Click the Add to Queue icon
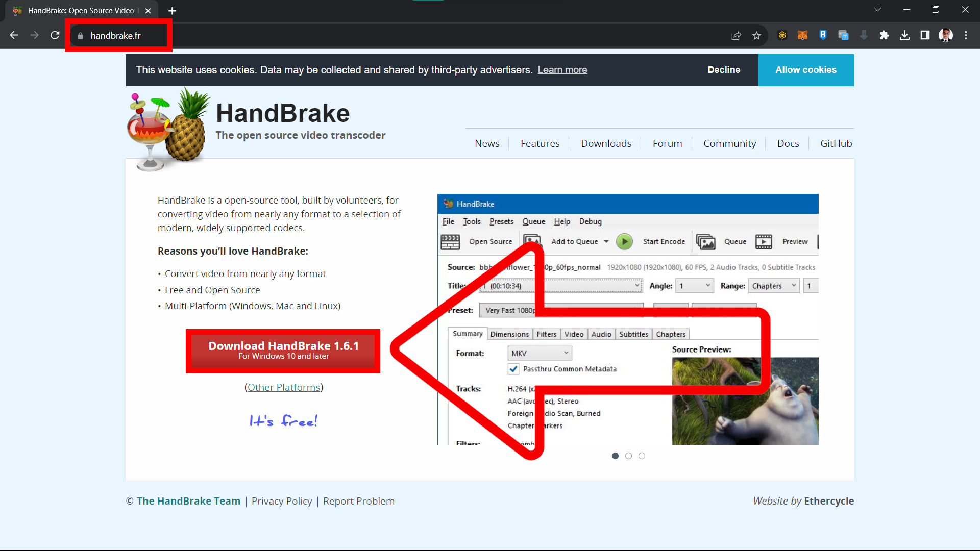Screen dimensions: 980x551 [x=533, y=241]
